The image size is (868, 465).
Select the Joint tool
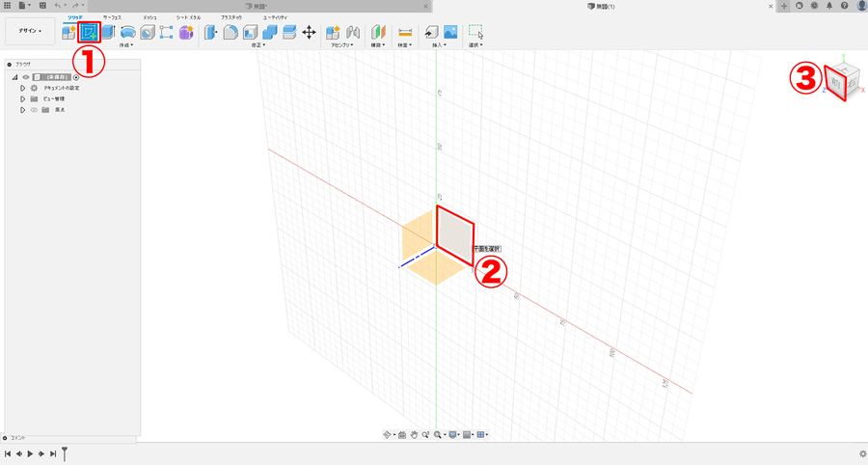point(353,32)
